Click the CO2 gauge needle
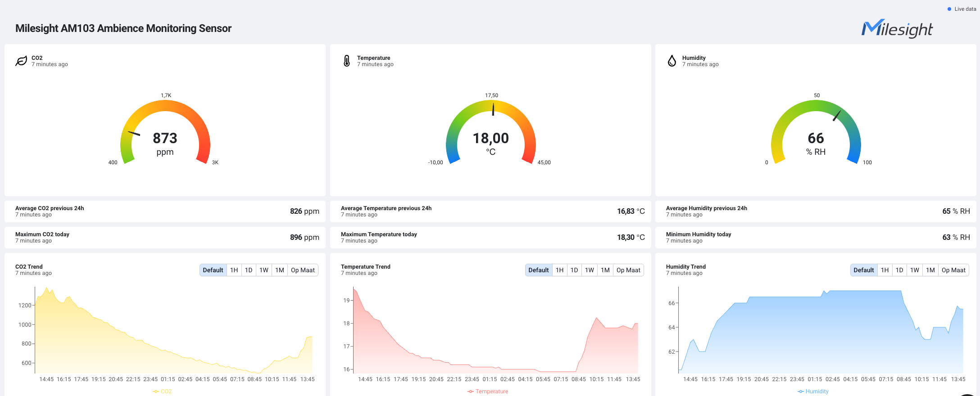 pyautogui.click(x=134, y=133)
